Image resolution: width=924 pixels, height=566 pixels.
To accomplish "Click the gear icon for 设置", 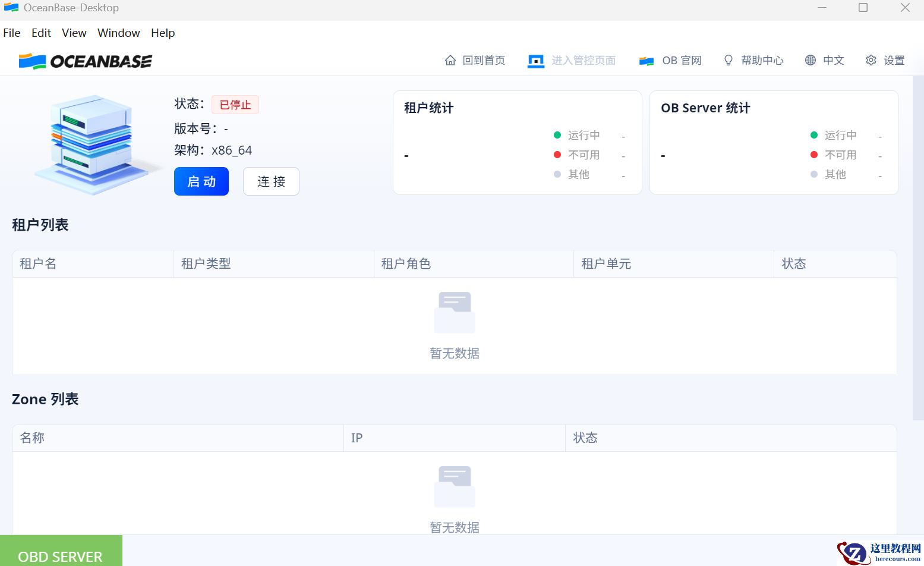I will tap(871, 60).
